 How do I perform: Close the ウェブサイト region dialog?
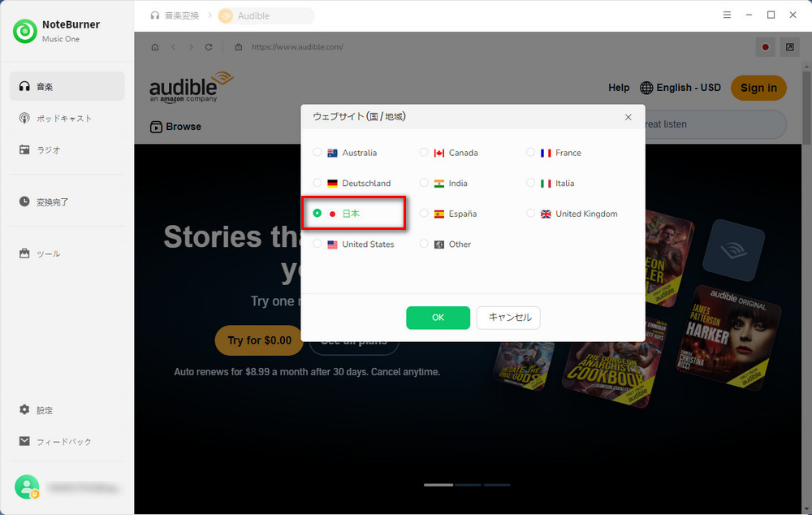(628, 117)
